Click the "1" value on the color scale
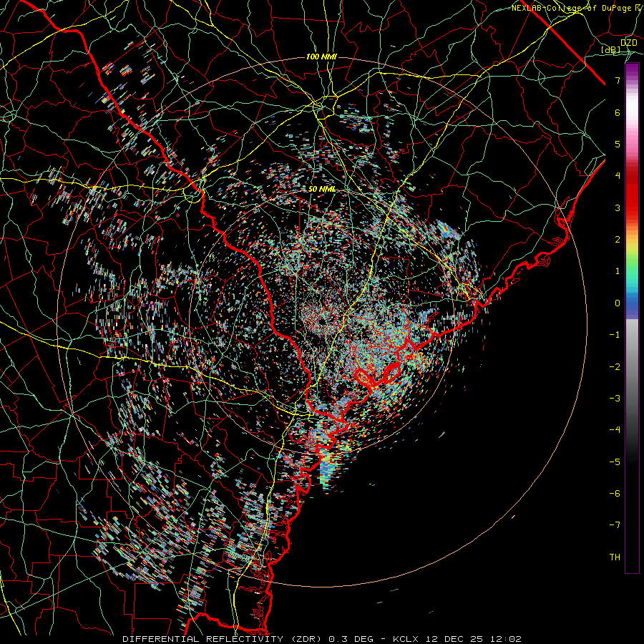Image resolution: width=644 pixels, height=644 pixels. (x=618, y=271)
